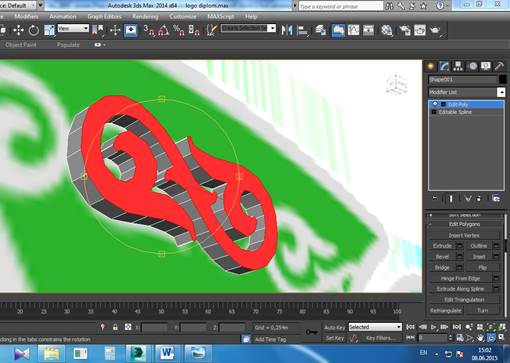
Task: Click the Render teapot icon
Action: click(x=435, y=30)
